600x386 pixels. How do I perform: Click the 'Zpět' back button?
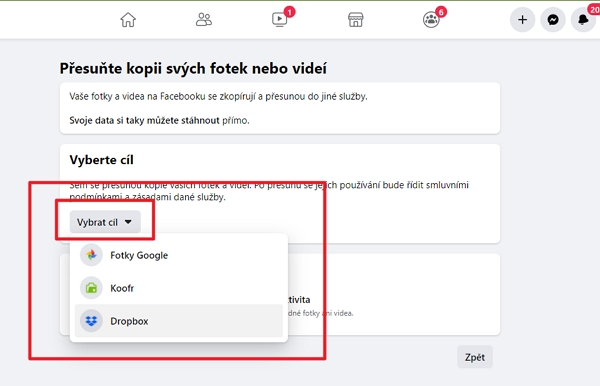(x=475, y=357)
